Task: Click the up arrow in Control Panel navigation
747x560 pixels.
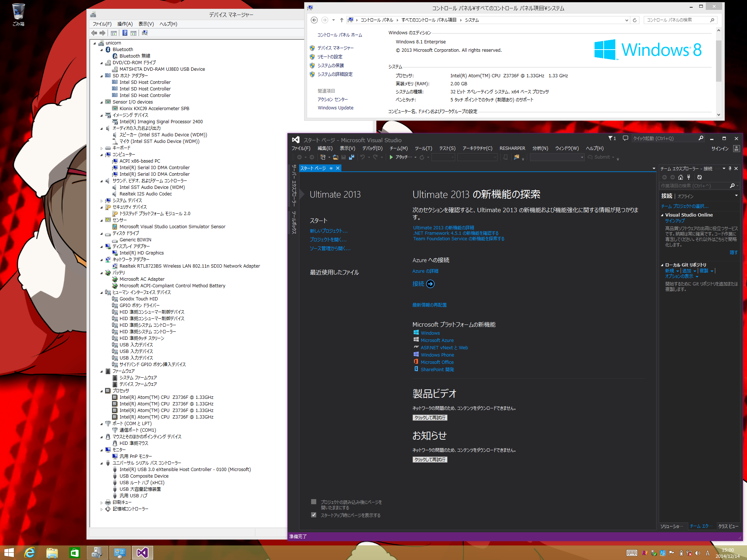Action: point(341,20)
